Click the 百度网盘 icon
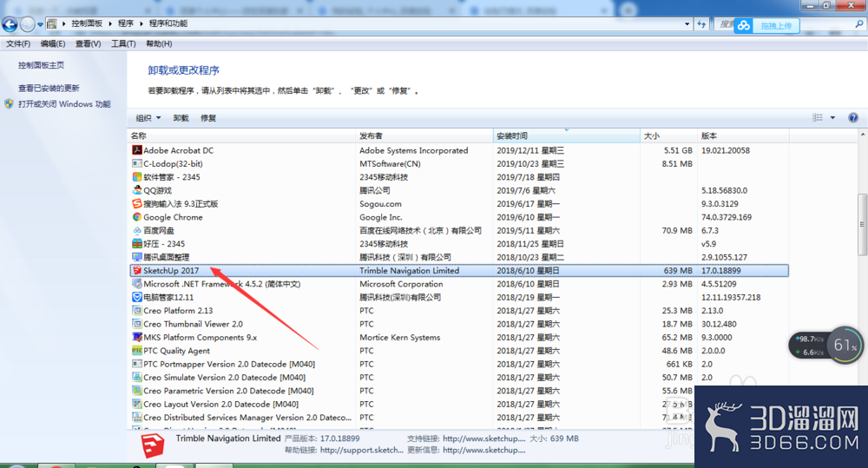 [x=137, y=230]
